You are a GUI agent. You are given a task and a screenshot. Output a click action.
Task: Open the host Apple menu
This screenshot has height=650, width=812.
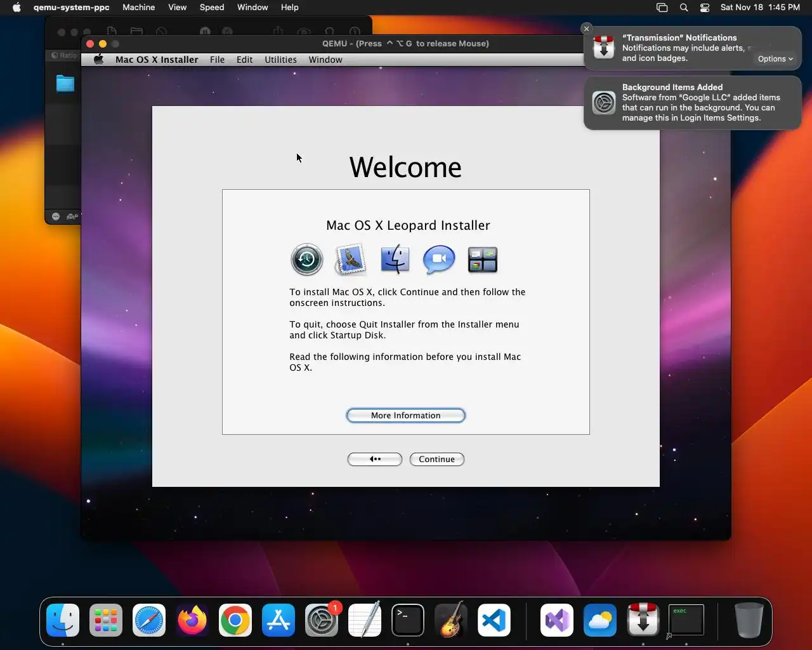(x=17, y=8)
